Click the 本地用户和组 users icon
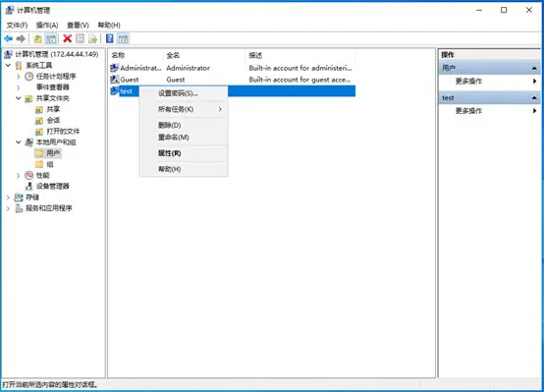Viewport: 544px width, 392px height. pyautogui.click(x=29, y=142)
